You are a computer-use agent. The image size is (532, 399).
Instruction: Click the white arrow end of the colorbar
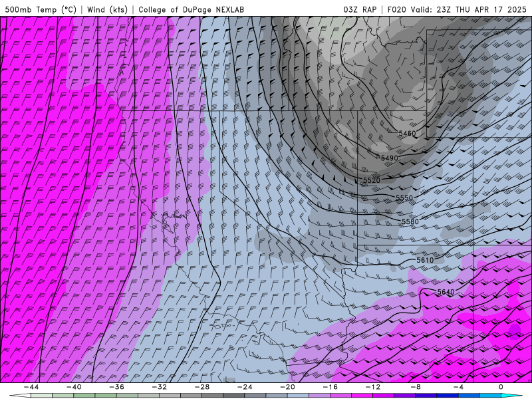coord(20,396)
